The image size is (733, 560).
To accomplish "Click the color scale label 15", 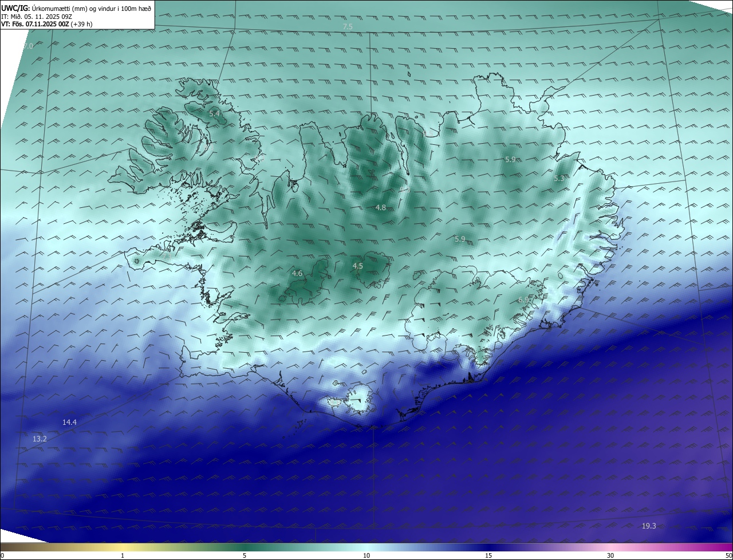I will coord(488,555).
